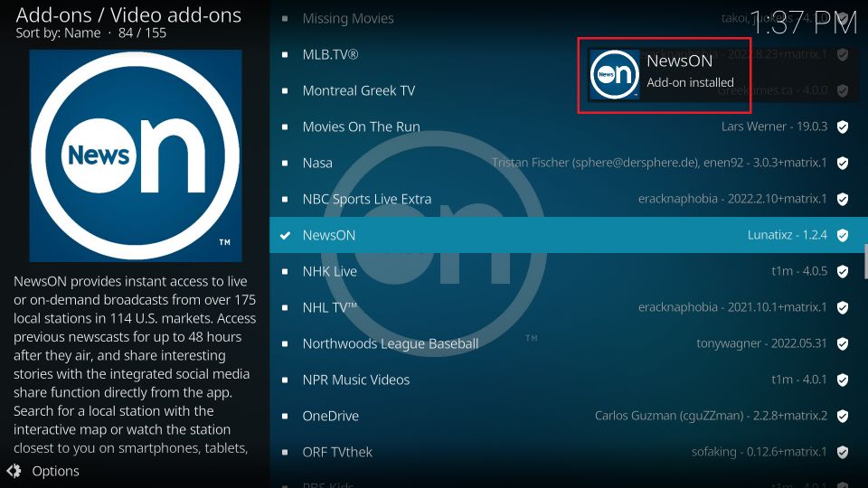This screenshot has height=488, width=868.
Task: Click the verified shield icon on NewsON row
Action: pos(842,235)
